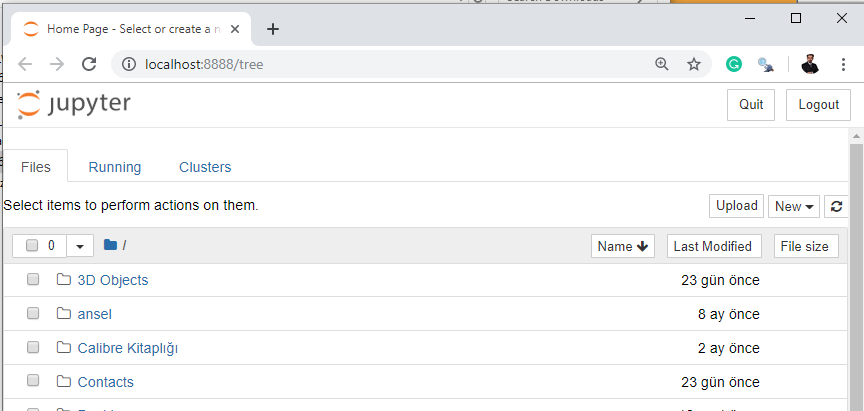Click the root path slash in breadcrumb

(x=125, y=246)
